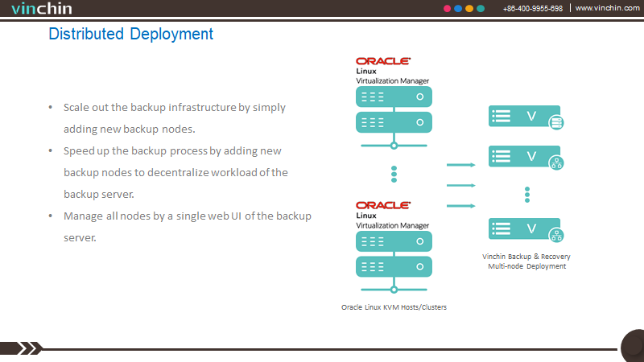644x362 pixels.
Task: Click the Speed up the backup process bullet
Action: click(x=175, y=172)
